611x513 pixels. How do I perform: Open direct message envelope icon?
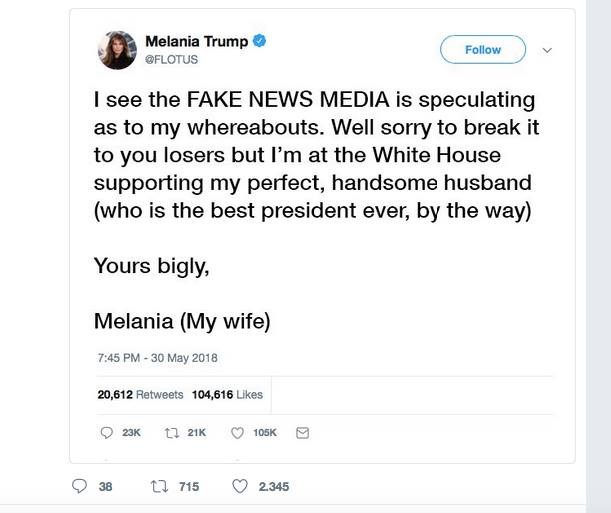coord(303,432)
